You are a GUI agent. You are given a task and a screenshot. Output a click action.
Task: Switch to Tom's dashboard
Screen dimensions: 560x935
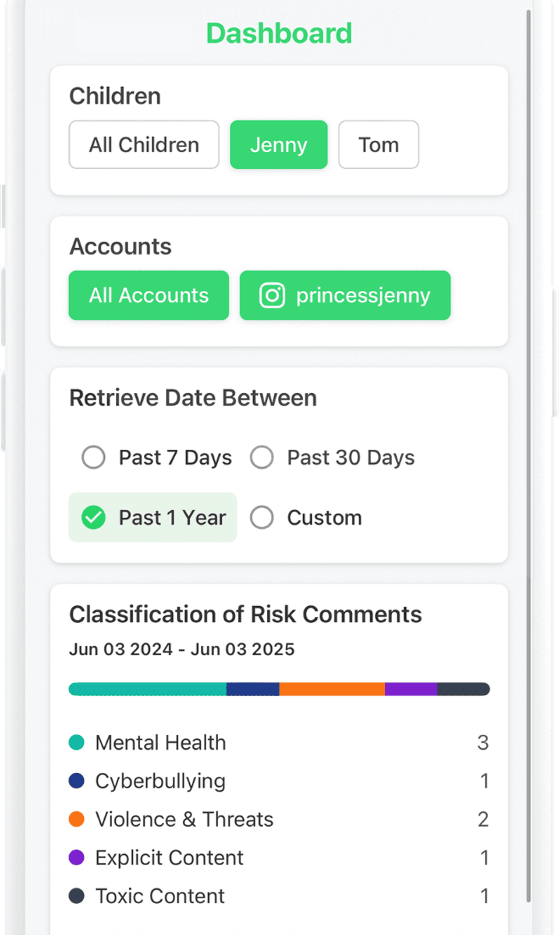coord(379,145)
